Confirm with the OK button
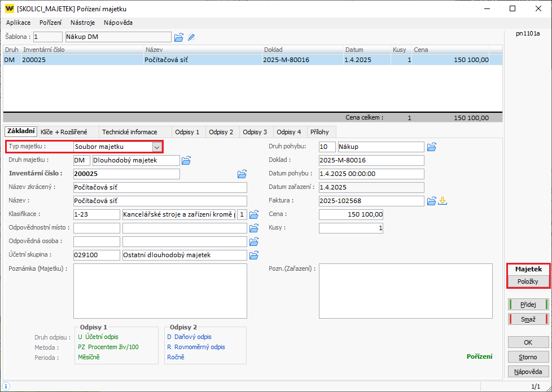 (528, 342)
